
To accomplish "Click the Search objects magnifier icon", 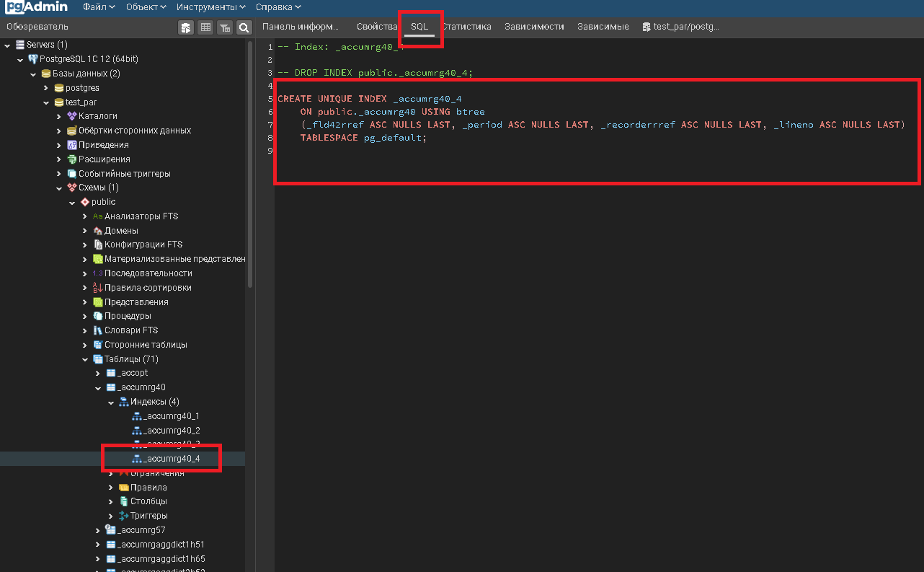I will point(245,27).
